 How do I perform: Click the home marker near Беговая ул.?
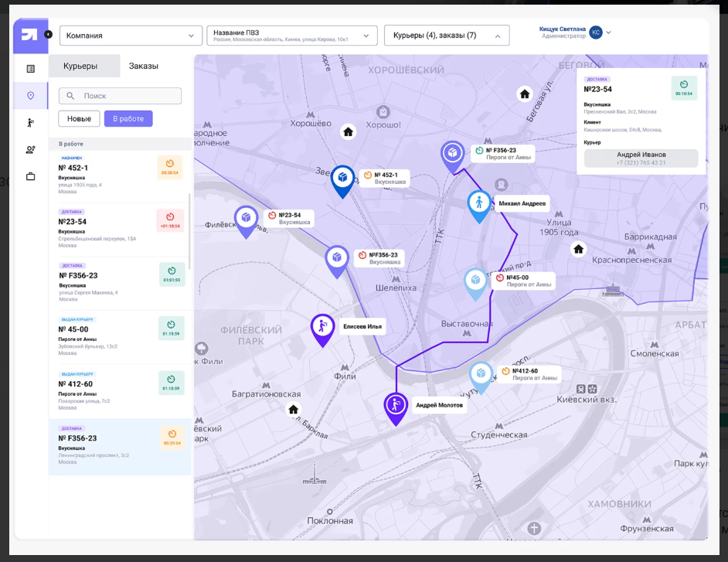525,94
